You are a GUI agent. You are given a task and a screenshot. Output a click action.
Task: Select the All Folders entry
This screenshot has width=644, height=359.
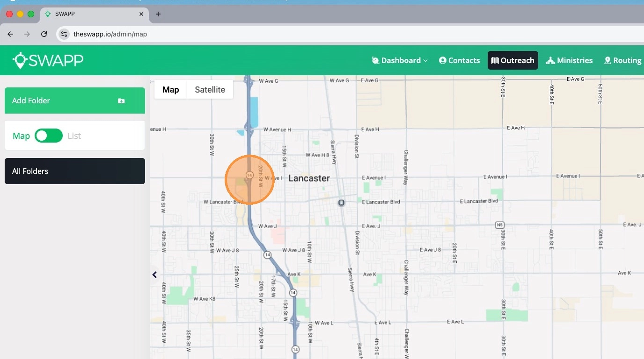click(x=75, y=171)
